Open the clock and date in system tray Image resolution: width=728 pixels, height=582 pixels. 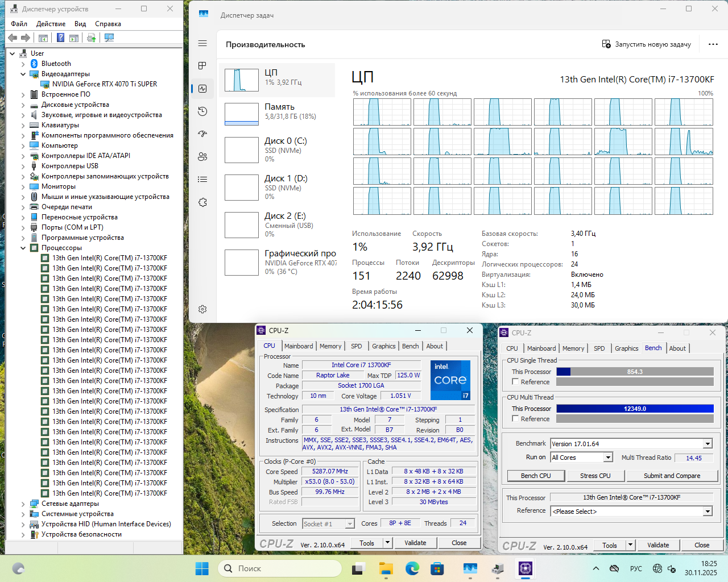(x=701, y=568)
